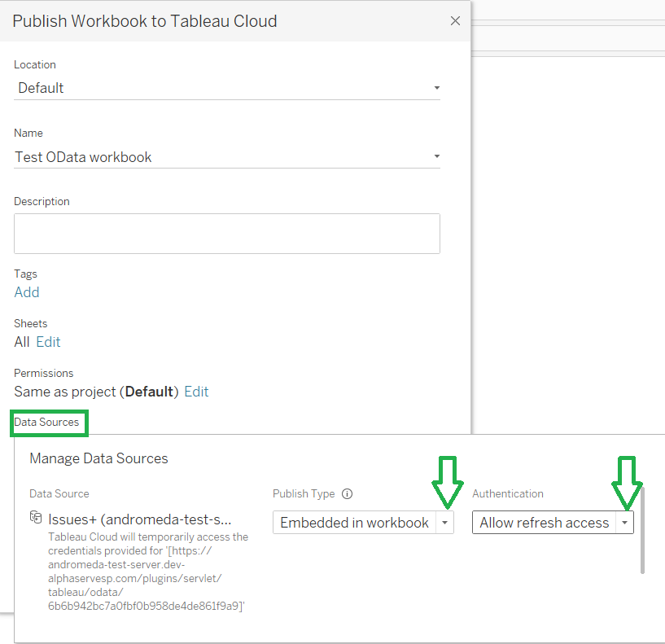Edit which sheets are published
The image size is (665, 644).
tap(48, 341)
